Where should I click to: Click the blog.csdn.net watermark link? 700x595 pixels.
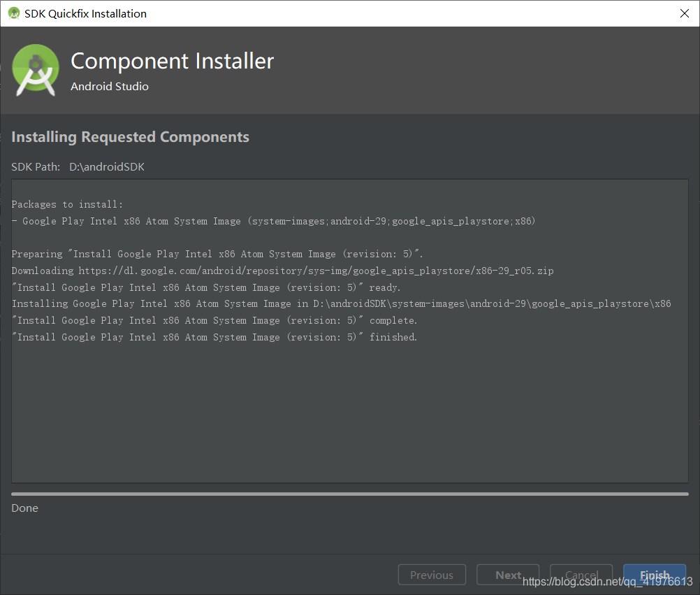pos(608,582)
